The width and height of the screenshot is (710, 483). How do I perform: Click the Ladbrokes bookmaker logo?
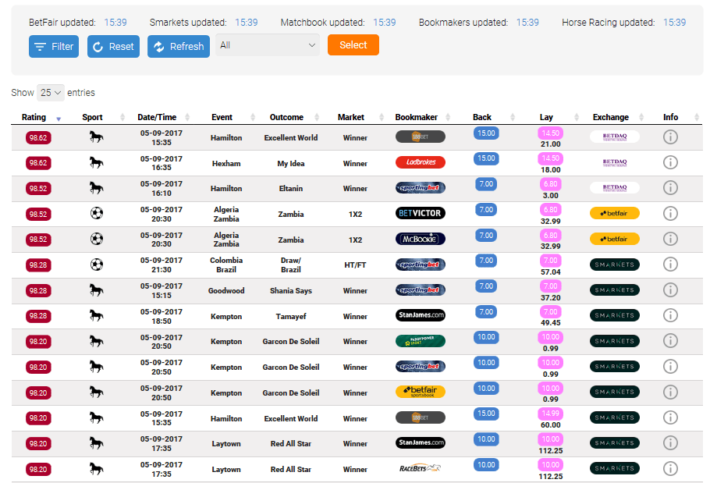pyautogui.click(x=420, y=162)
